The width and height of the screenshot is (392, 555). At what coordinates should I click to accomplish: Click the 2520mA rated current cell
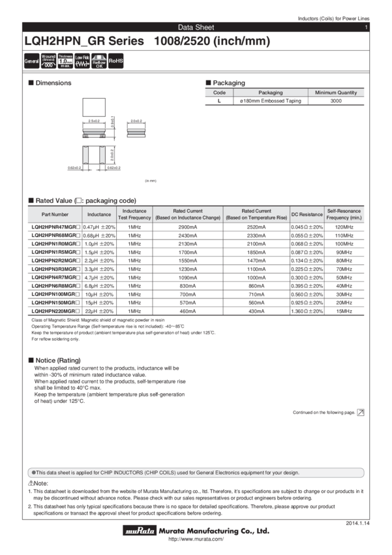256,227
